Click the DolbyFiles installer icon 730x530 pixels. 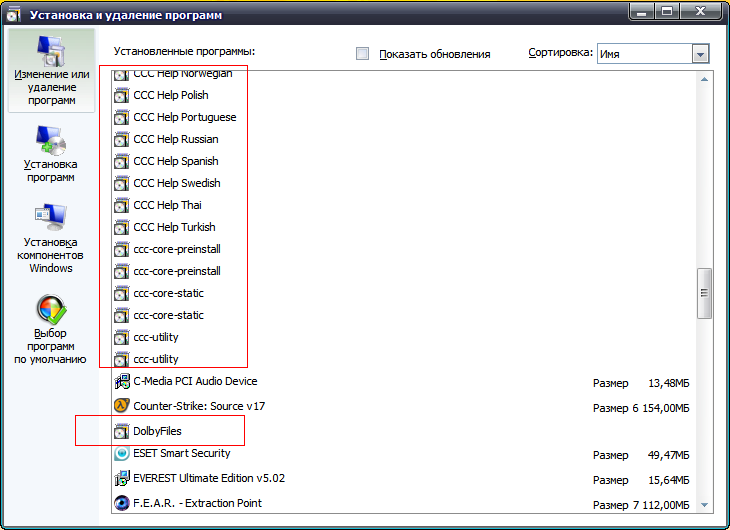[122, 431]
